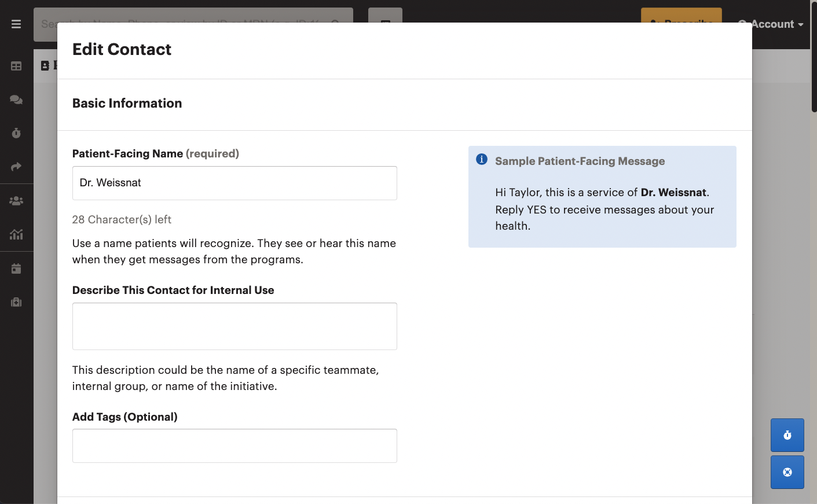The width and height of the screenshot is (817, 504).
Task: Click the Patient-Facing Name input field
Action: click(x=235, y=183)
